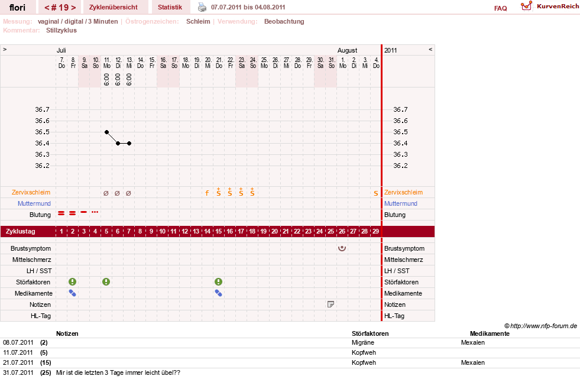Image resolution: width=580 pixels, height=392 pixels.
Task: Select the 36.5 temperature point on 11 July
Action: [x=106, y=132]
